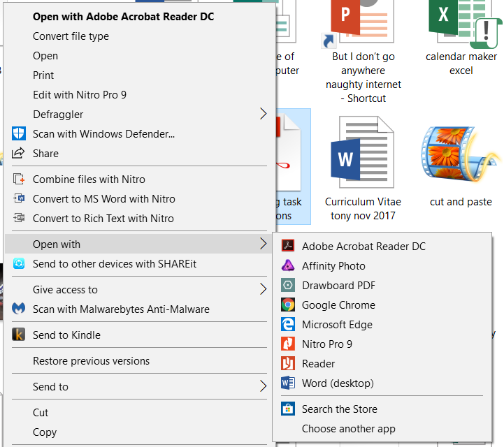The width and height of the screenshot is (504, 447).
Task: Click the Reader app icon
Action: [288, 363]
